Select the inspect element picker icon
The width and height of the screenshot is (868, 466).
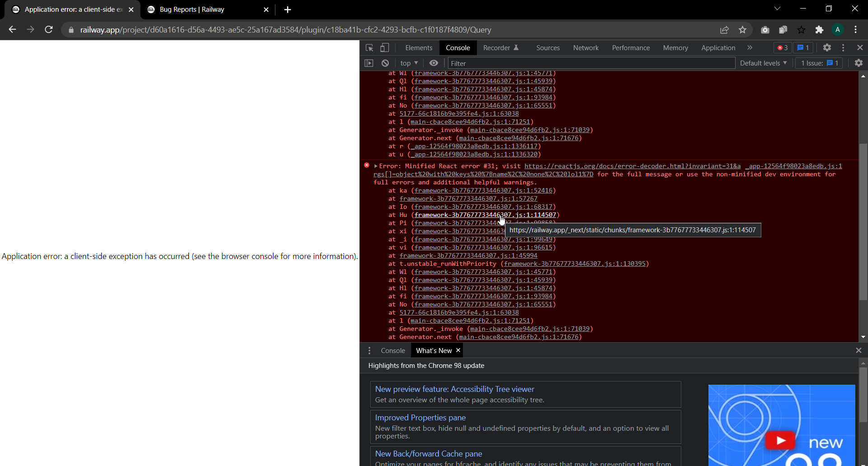[369, 48]
